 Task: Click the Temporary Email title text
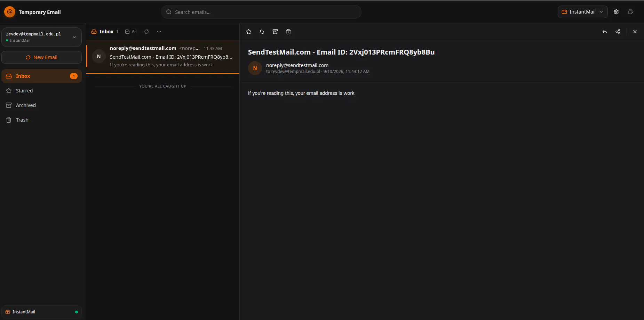pos(40,12)
